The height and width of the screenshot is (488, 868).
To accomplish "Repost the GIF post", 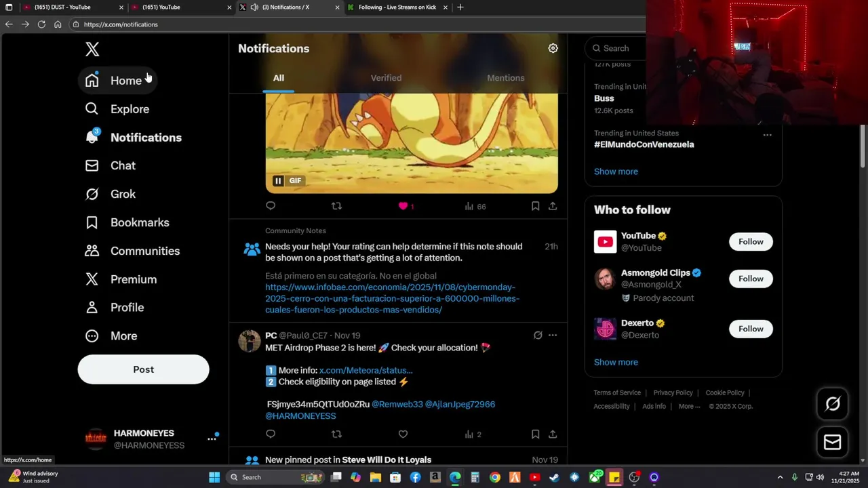I will click(x=336, y=206).
